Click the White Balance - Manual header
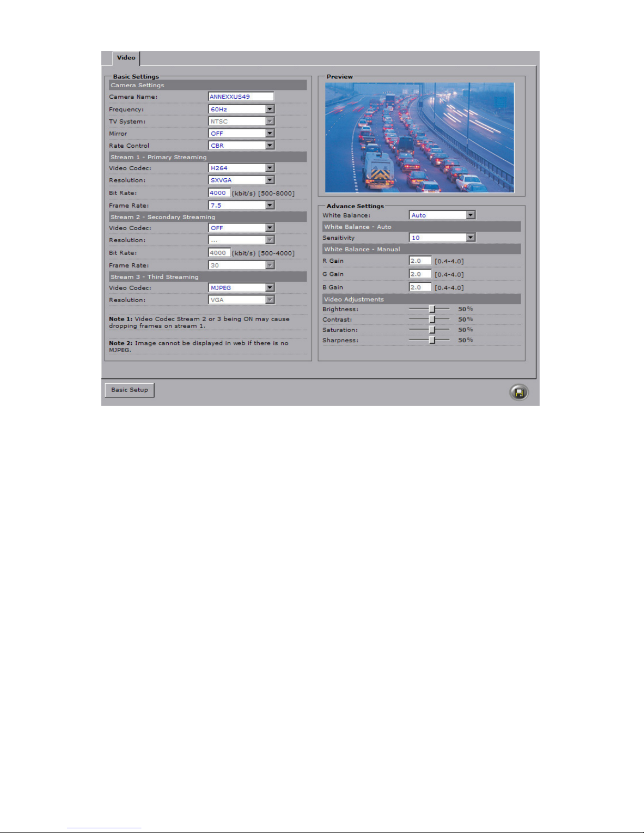 coord(422,249)
